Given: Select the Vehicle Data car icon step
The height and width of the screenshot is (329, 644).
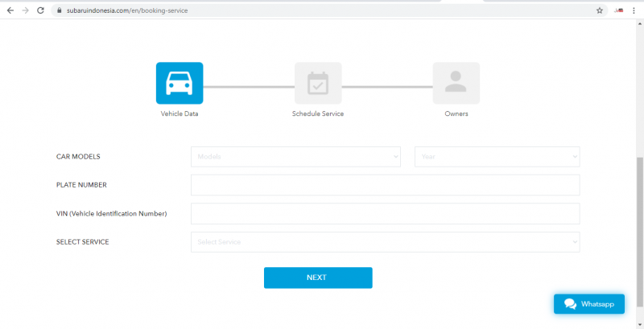Looking at the screenshot, I should pos(180,83).
